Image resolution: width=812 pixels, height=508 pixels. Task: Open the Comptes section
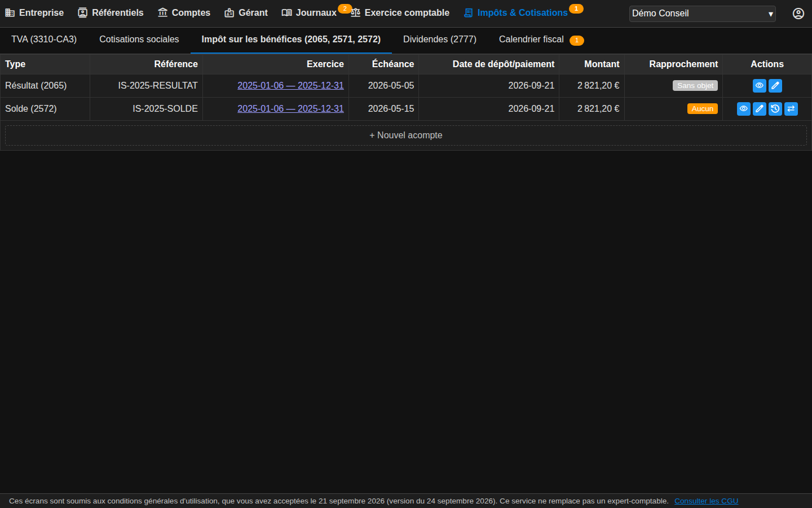184,13
